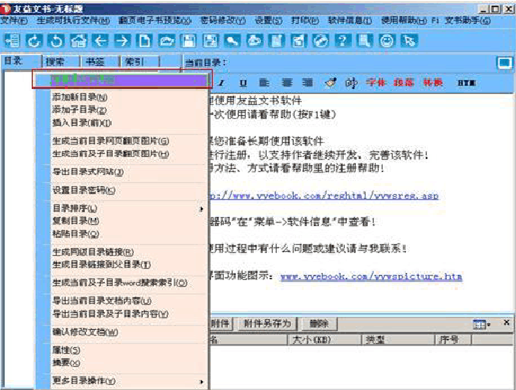Viewport: 516px width, 390px height.
Task: Click the monitor icon at right of 当前目录 bar
Action: [x=504, y=63]
